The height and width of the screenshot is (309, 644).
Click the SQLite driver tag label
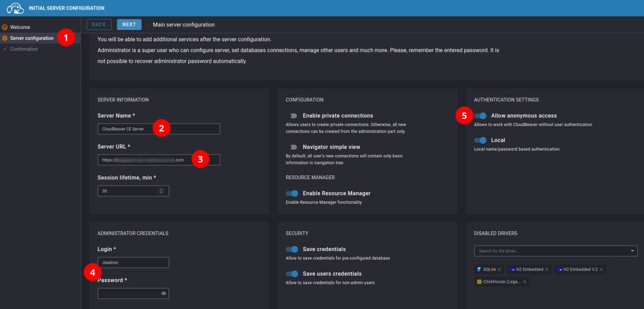coord(489,269)
